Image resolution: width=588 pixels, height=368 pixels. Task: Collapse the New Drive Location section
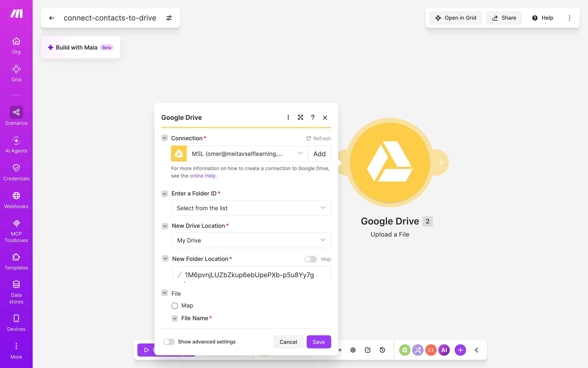coord(165,226)
